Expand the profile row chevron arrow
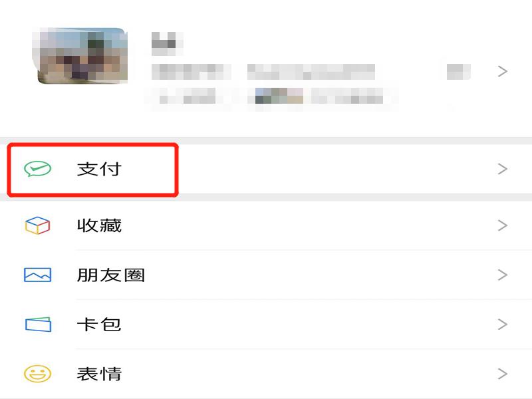Screen dimensions: 532x399 (x=503, y=71)
